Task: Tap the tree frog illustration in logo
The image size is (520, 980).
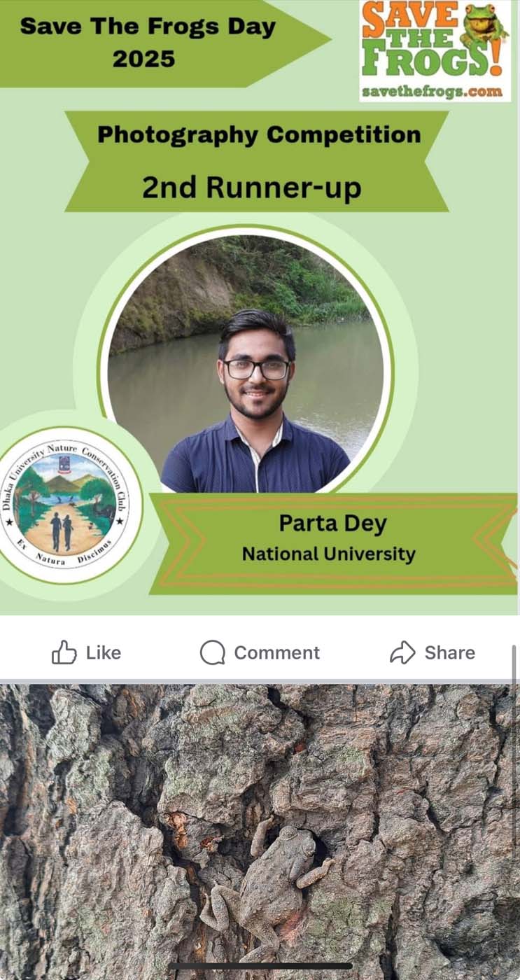Action: [x=483, y=25]
